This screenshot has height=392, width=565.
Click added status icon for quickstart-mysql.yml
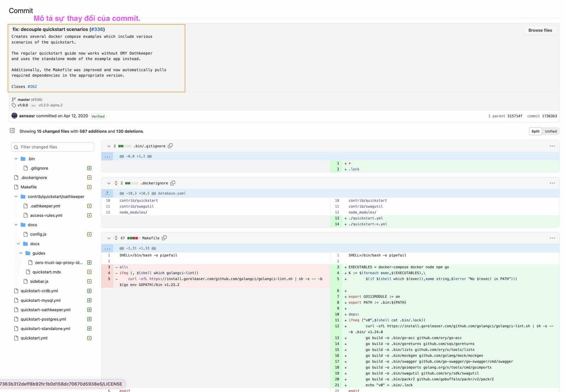coord(89,300)
